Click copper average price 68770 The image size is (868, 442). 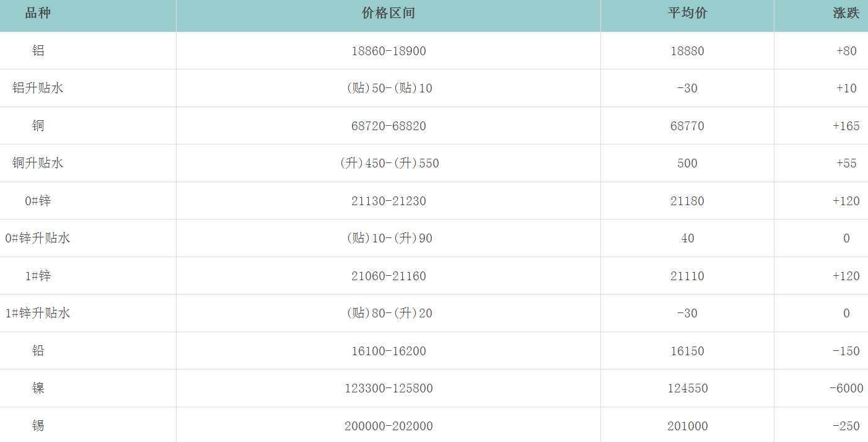687,126
